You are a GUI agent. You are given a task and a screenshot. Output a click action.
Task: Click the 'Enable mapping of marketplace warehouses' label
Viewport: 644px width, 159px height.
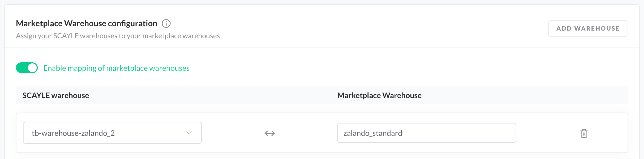(x=116, y=68)
